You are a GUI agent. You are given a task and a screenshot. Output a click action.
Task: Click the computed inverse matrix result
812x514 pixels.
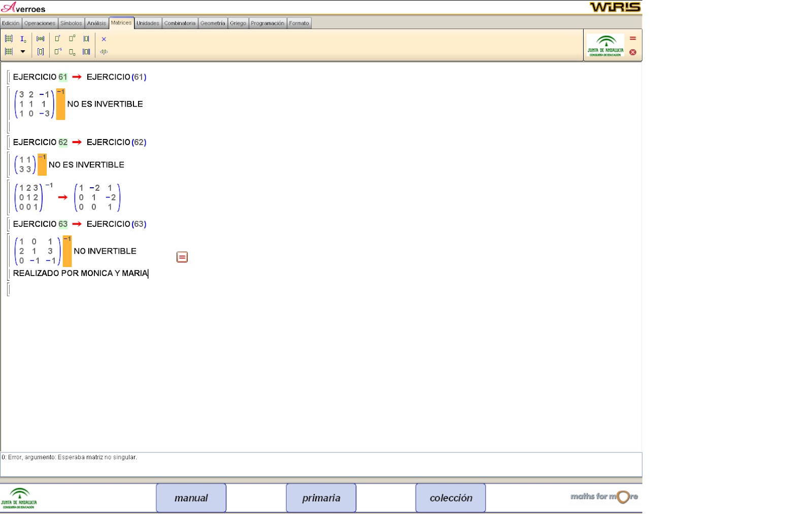pos(97,197)
